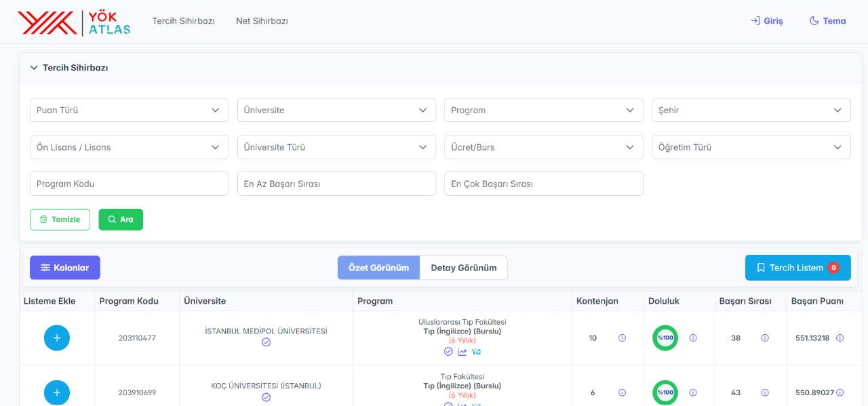Click the %100 Doluluk ring in Koç row
Screen dimensions: 868x406
coord(665,392)
